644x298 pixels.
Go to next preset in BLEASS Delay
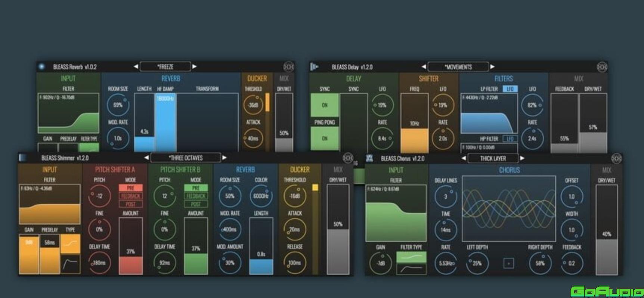pyautogui.click(x=492, y=67)
